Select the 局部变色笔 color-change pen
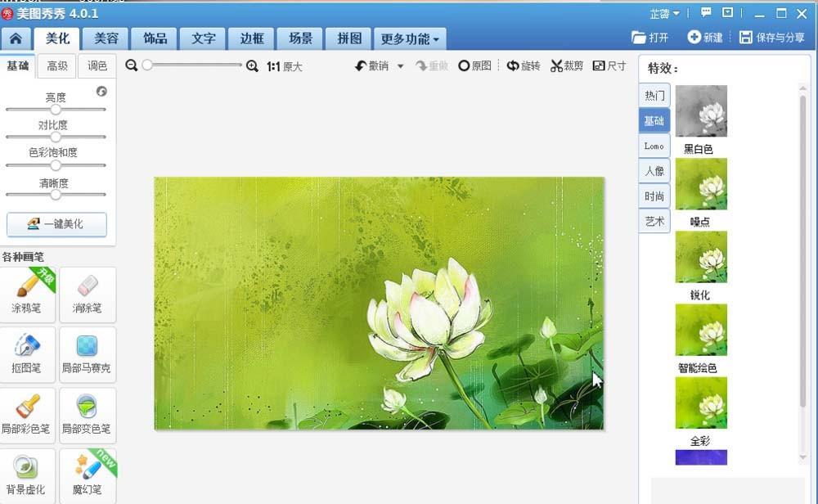 [x=88, y=415]
